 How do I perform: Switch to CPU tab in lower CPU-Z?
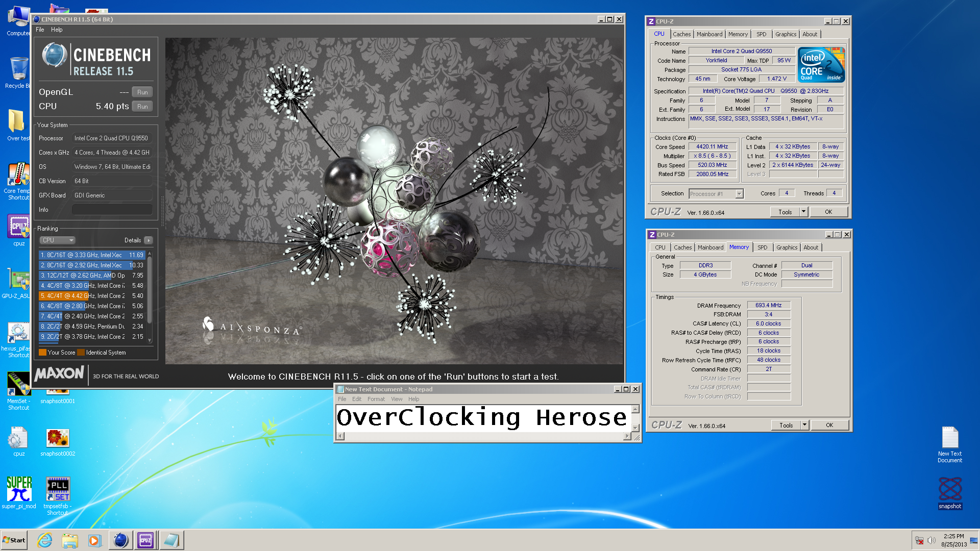pos(660,247)
